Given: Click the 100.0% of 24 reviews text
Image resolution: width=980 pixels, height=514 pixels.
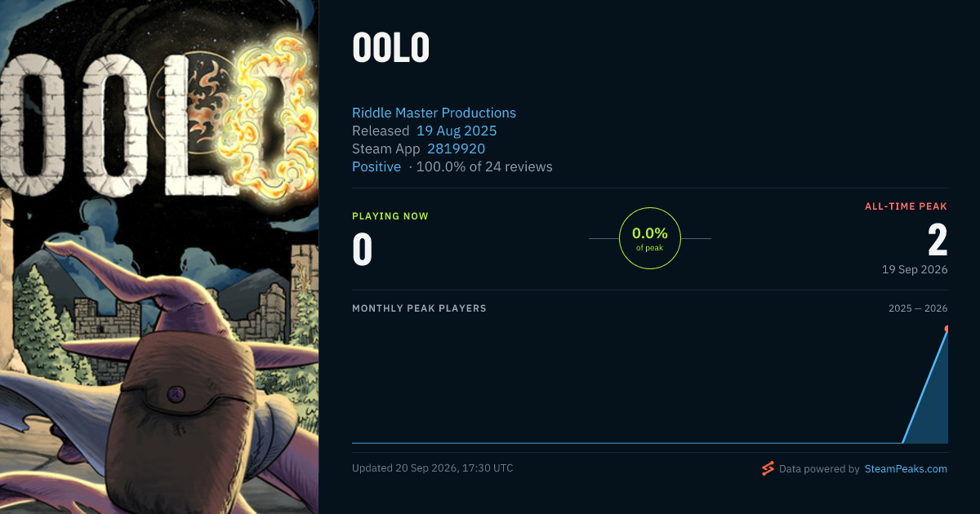Looking at the screenshot, I should click(484, 166).
